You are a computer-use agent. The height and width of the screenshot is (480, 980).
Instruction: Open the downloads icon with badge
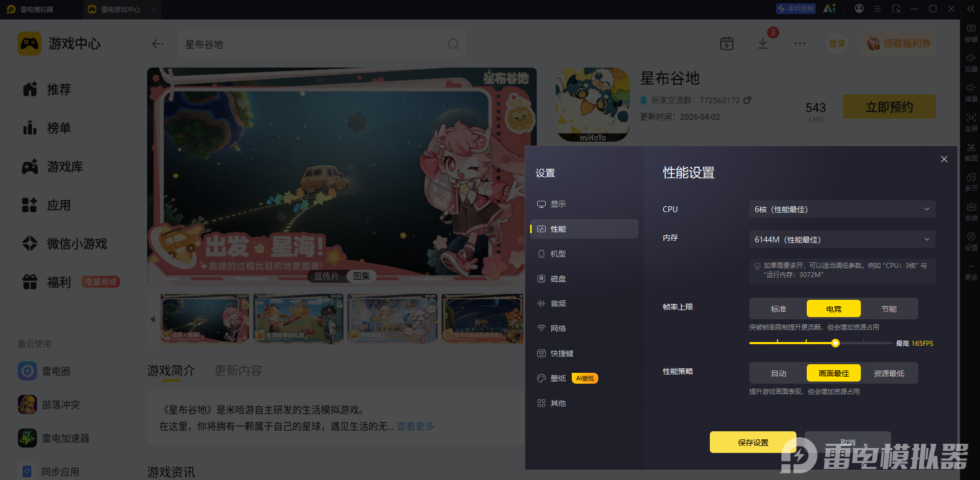click(763, 43)
